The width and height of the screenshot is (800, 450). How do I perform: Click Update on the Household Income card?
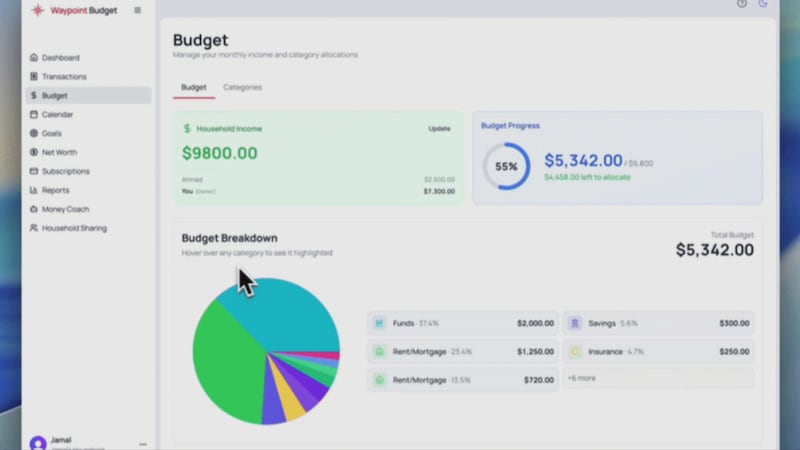(439, 128)
